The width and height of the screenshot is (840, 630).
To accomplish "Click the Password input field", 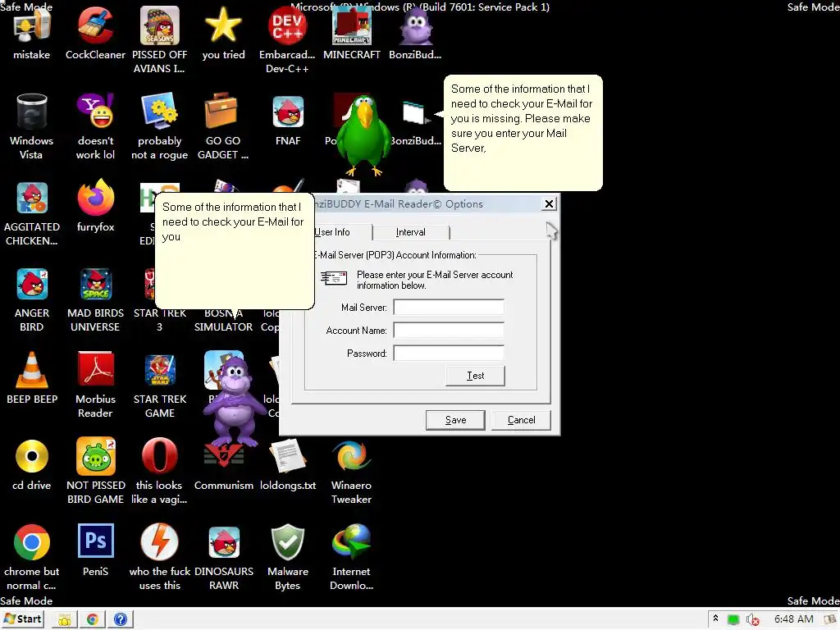I will click(x=449, y=354).
